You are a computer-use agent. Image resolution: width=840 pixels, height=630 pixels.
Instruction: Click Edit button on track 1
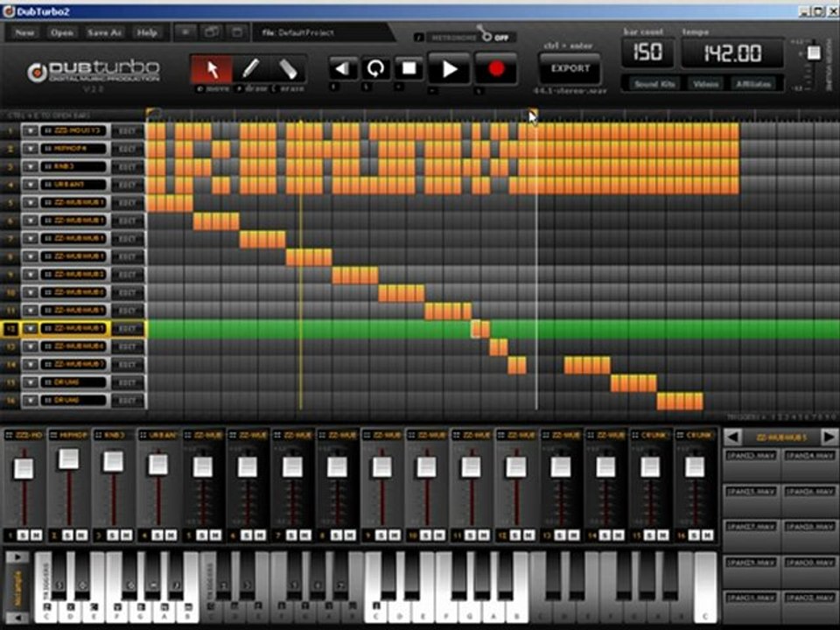tap(127, 130)
